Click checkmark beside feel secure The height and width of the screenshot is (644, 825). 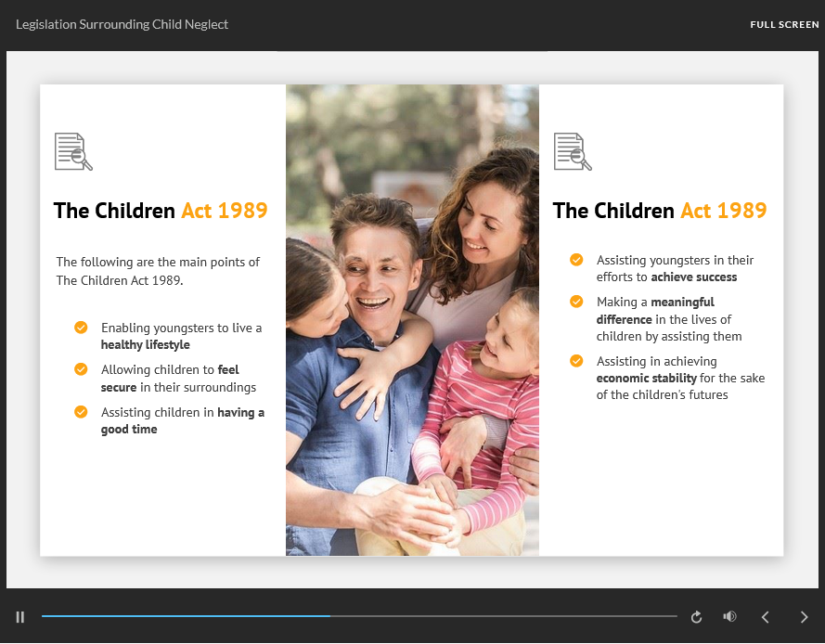pyautogui.click(x=81, y=369)
